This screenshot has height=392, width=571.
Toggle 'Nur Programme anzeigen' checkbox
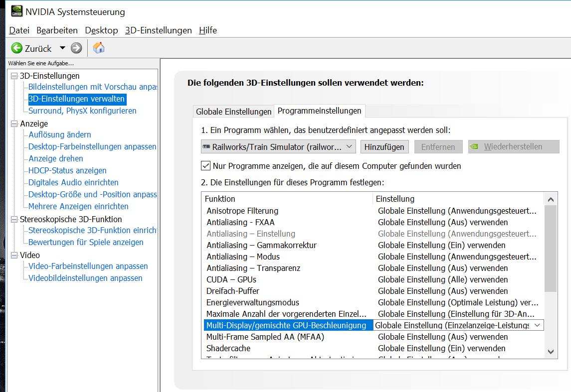pos(205,165)
